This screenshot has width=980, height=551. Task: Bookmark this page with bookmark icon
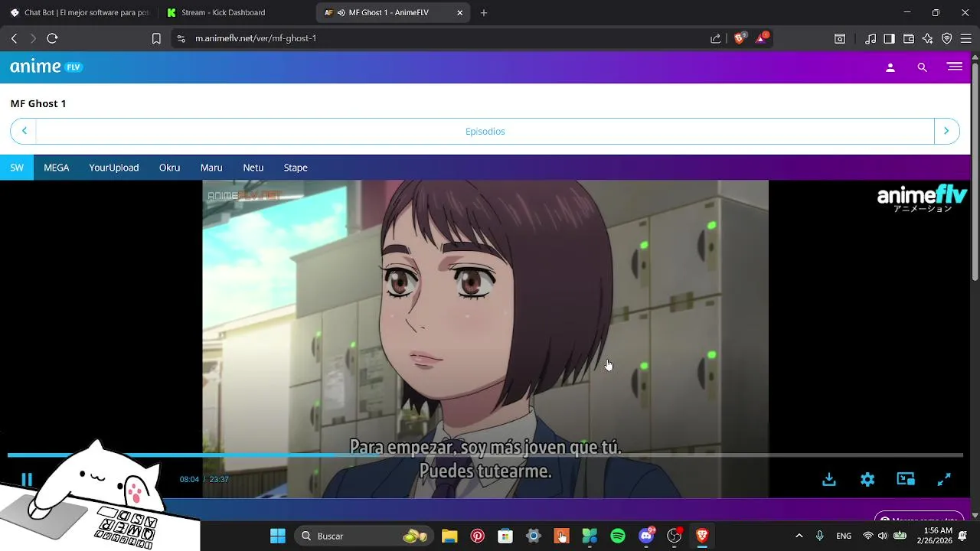(156, 38)
